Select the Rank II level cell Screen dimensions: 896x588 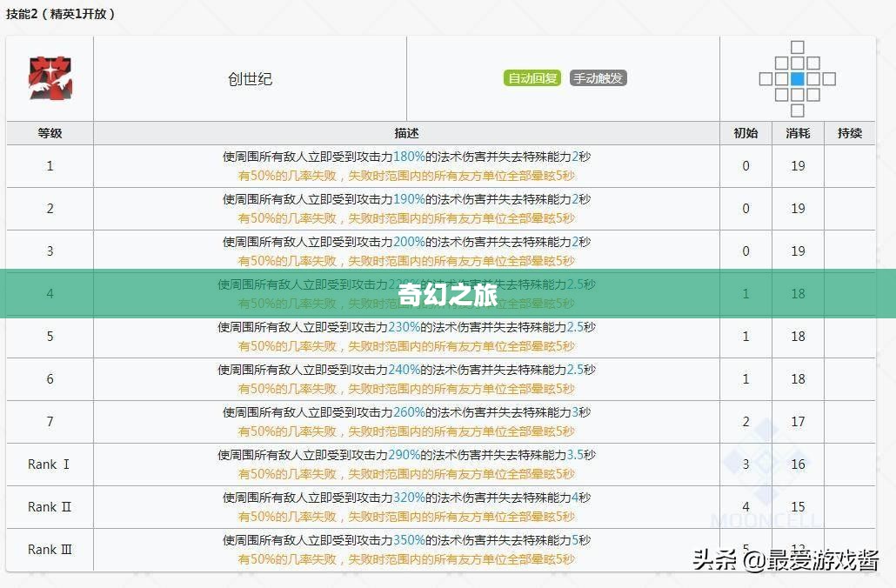click(x=49, y=507)
